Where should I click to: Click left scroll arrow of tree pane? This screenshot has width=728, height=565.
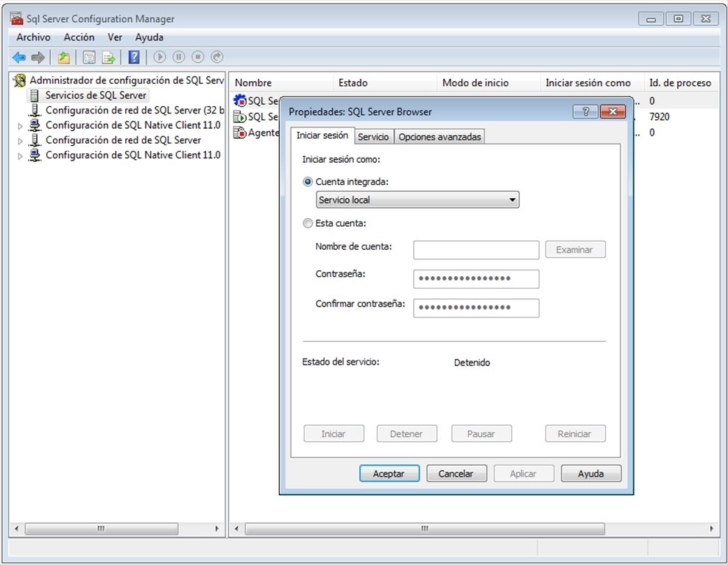17,529
